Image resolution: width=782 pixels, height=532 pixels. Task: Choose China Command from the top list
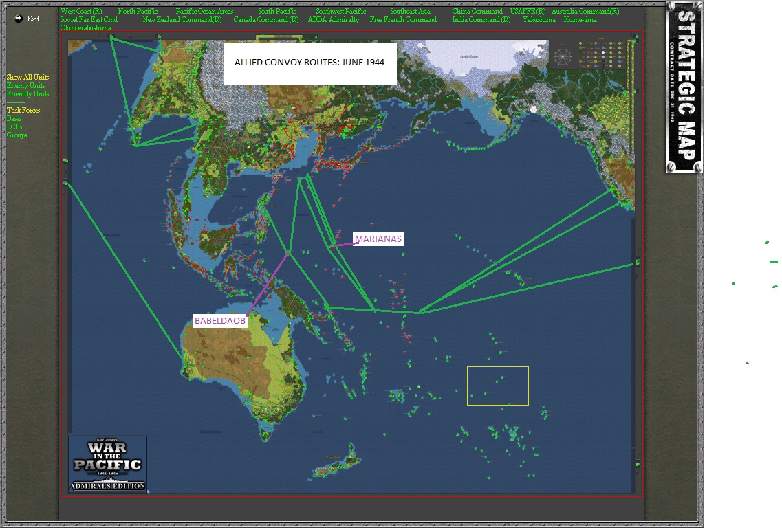tap(477, 11)
